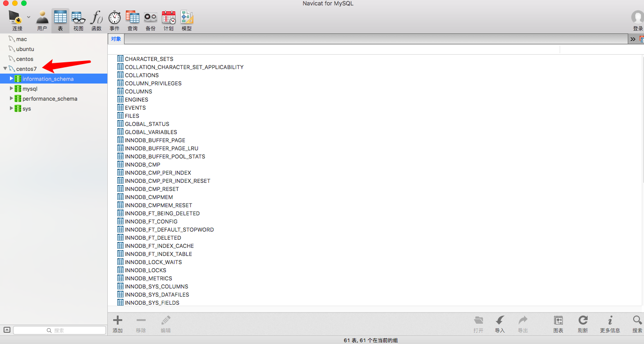Image resolution: width=644 pixels, height=344 pixels.
Task: Click the 刷新 refresh button
Action: (583, 324)
